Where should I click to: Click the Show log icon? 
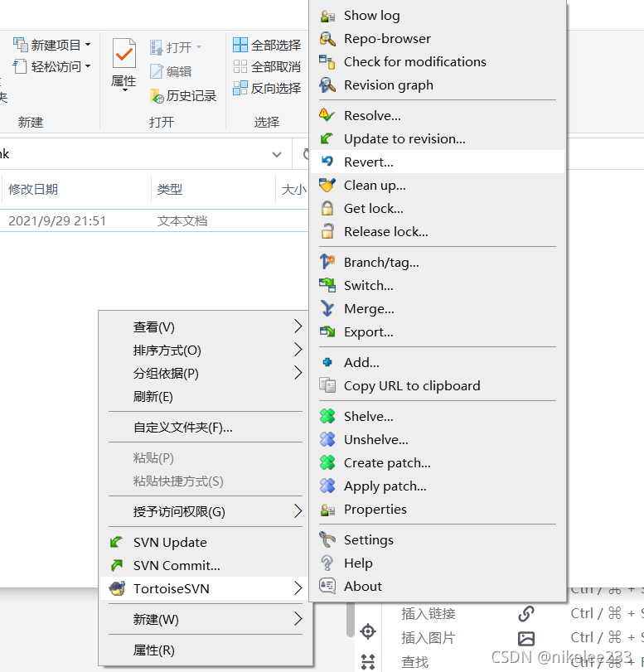[327, 16]
